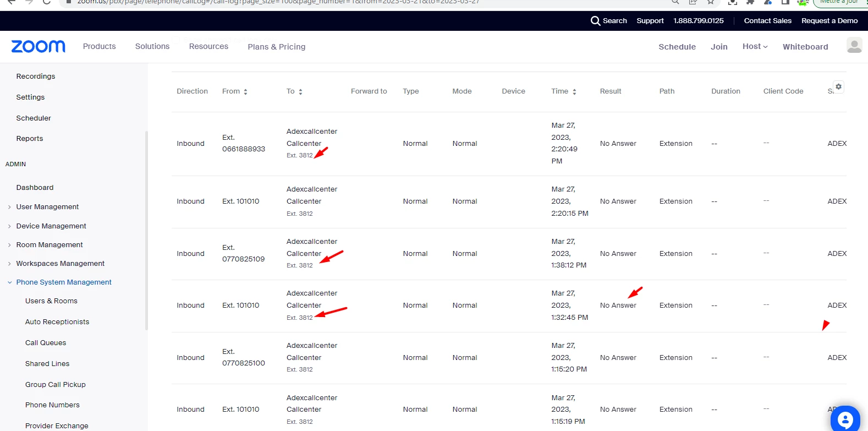
Task: Open the Host dropdown menu
Action: coord(755,47)
